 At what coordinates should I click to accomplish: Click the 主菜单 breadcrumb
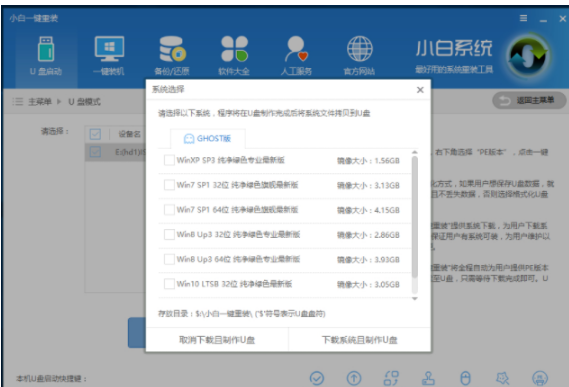point(40,101)
